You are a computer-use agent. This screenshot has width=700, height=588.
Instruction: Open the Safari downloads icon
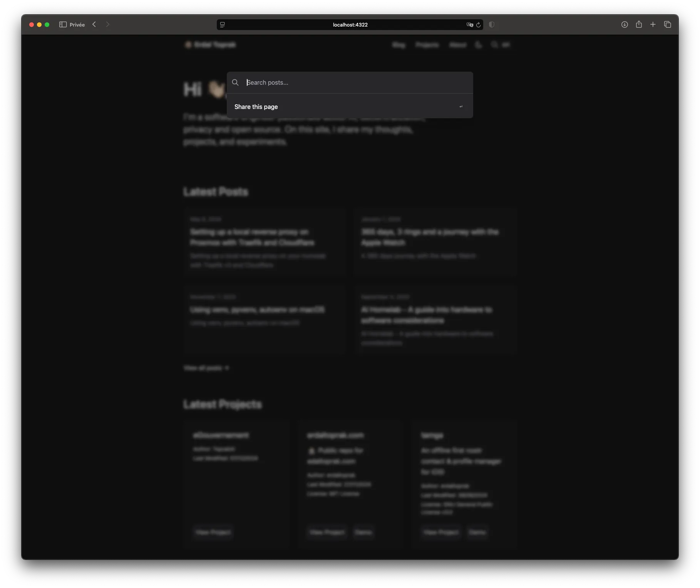click(x=625, y=25)
